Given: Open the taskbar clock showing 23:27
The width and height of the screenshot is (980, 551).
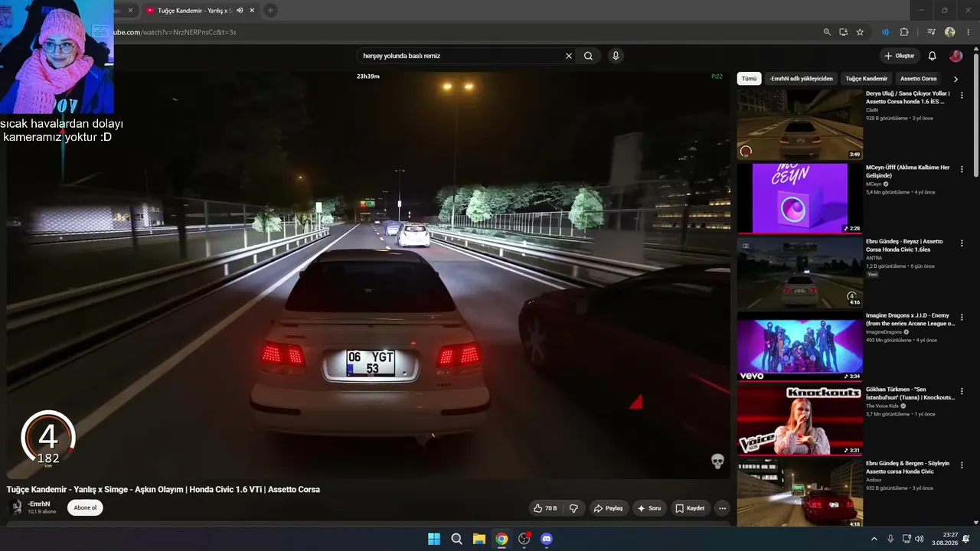Looking at the screenshot, I should [x=946, y=539].
